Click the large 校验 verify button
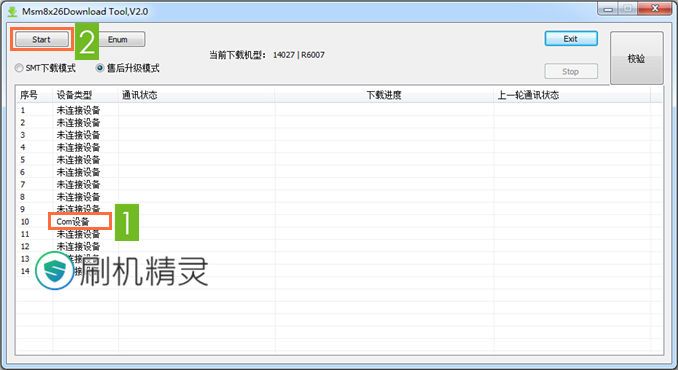The width and height of the screenshot is (678, 370). pyautogui.click(x=636, y=58)
